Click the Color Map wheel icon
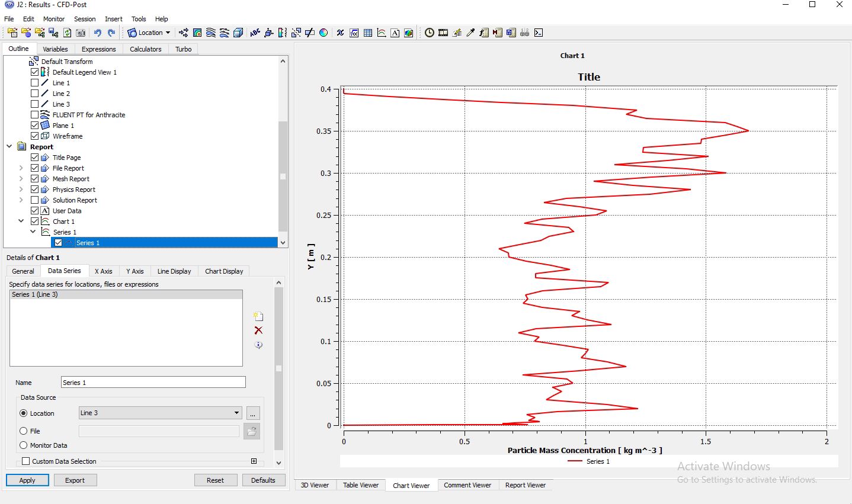 tap(323, 33)
